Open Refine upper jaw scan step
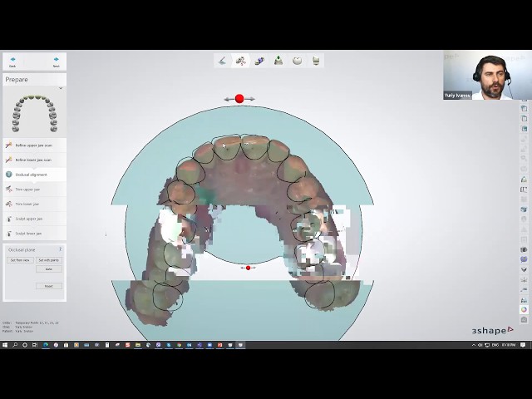532x399 pixels. click(35, 145)
